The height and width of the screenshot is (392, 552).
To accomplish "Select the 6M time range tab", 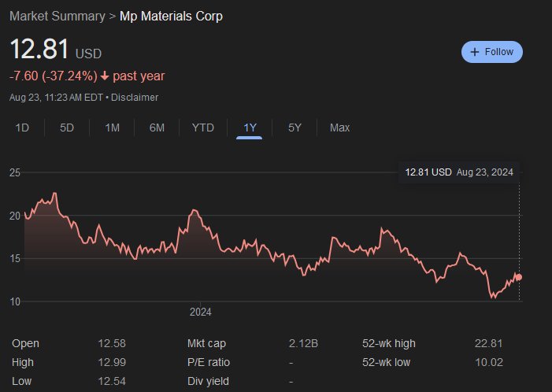I will [157, 128].
